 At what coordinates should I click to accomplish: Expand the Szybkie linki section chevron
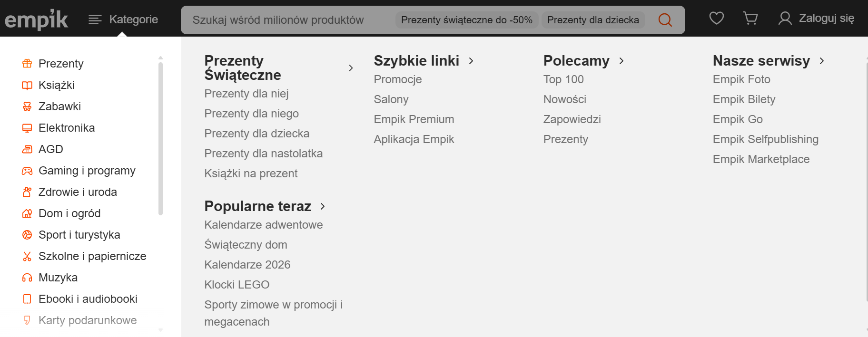pyautogui.click(x=472, y=61)
